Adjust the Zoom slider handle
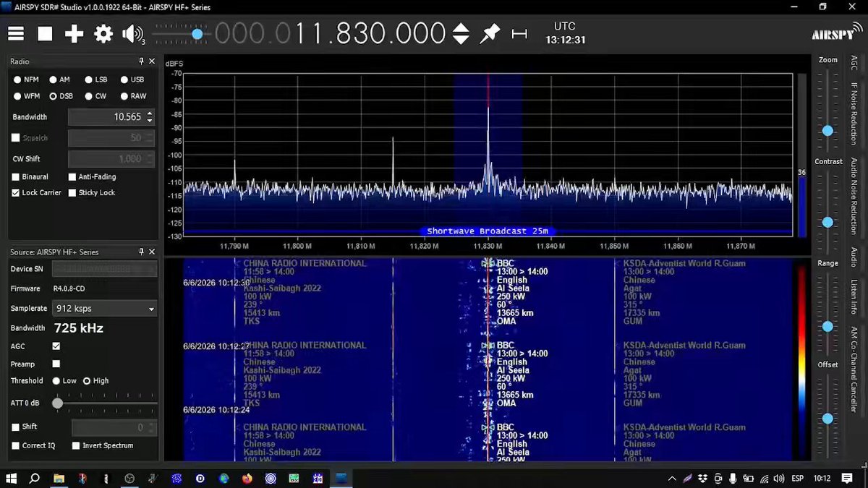The width and height of the screenshot is (868, 488). 827,131
